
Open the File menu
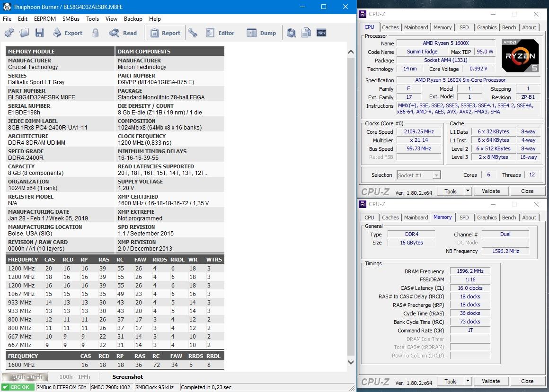[7, 19]
